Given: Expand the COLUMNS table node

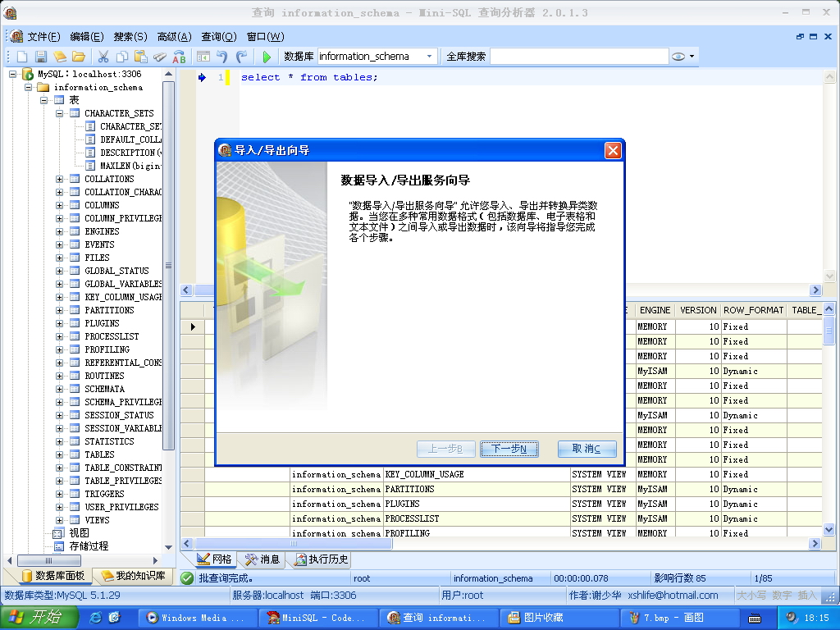Looking at the screenshot, I should [x=59, y=205].
